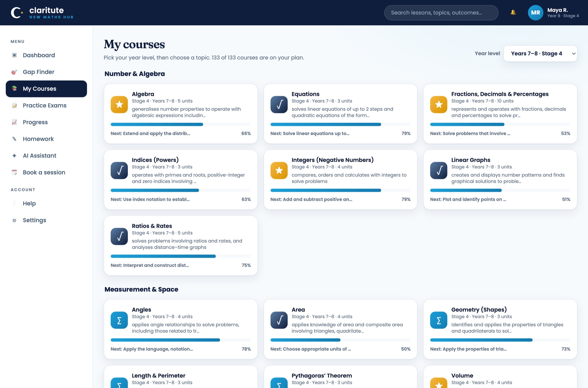Open Length & Perimeter course title

[158, 375]
